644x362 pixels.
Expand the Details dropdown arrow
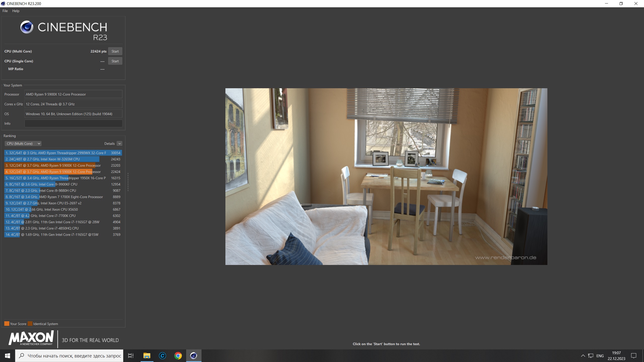[x=119, y=144]
